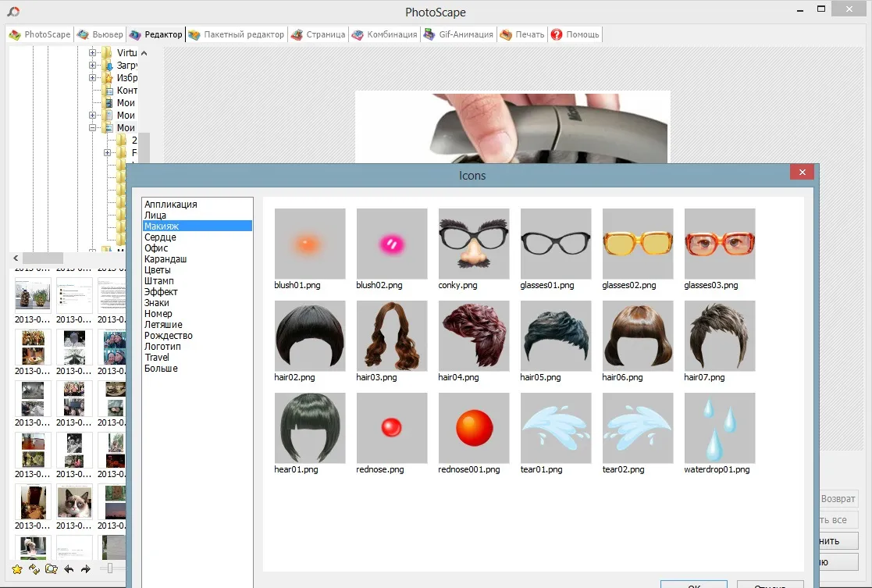Click the thumbnail size slider handle
Image resolution: width=872 pixels, height=588 pixels.
pos(111,568)
